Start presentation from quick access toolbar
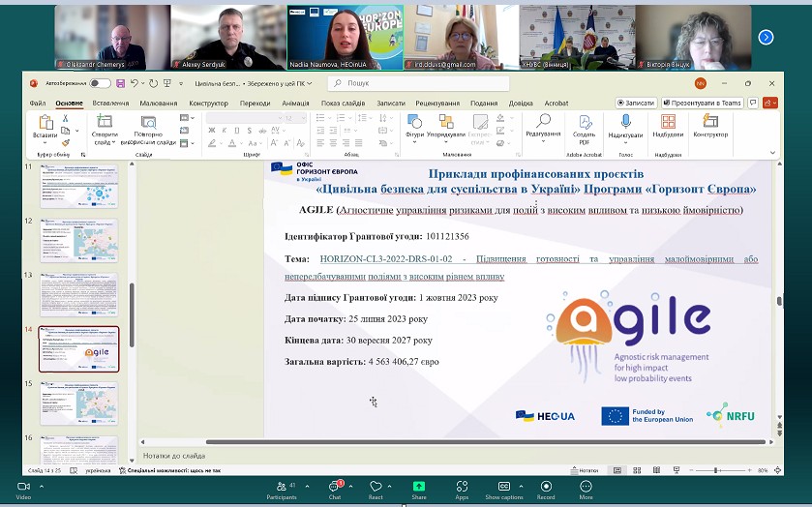The width and height of the screenshot is (812, 507). pos(167,83)
